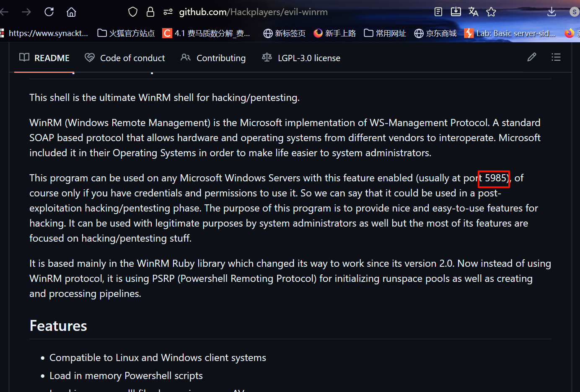Image resolution: width=580 pixels, height=392 pixels.
Task: Switch to the LGPL-3.0 license tab
Action: pyautogui.click(x=301, y=58)
